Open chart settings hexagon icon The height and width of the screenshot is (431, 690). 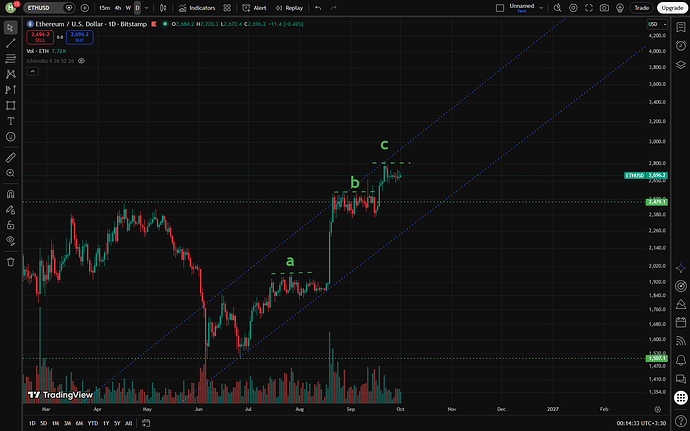(573, 8)
